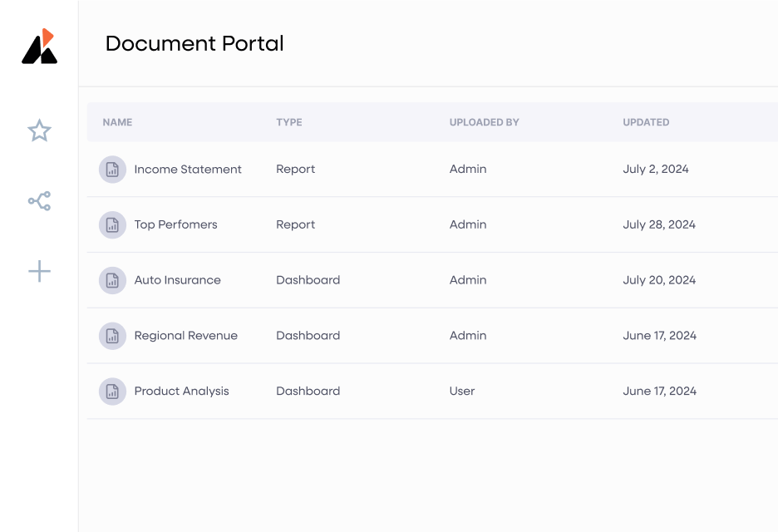The width and height of the screenshot is (778, 532).
Task: Click the Product Analysis file icon
Action: pos(112,392)
